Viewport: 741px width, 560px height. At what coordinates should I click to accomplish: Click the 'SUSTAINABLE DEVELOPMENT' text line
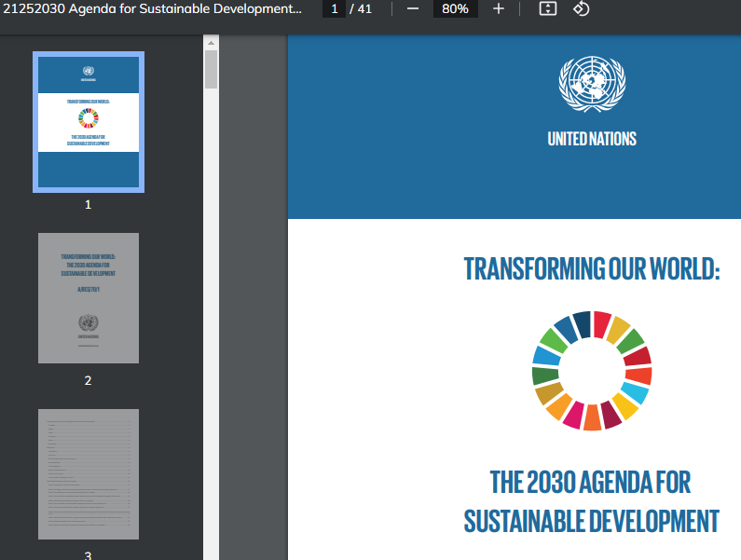592,521
